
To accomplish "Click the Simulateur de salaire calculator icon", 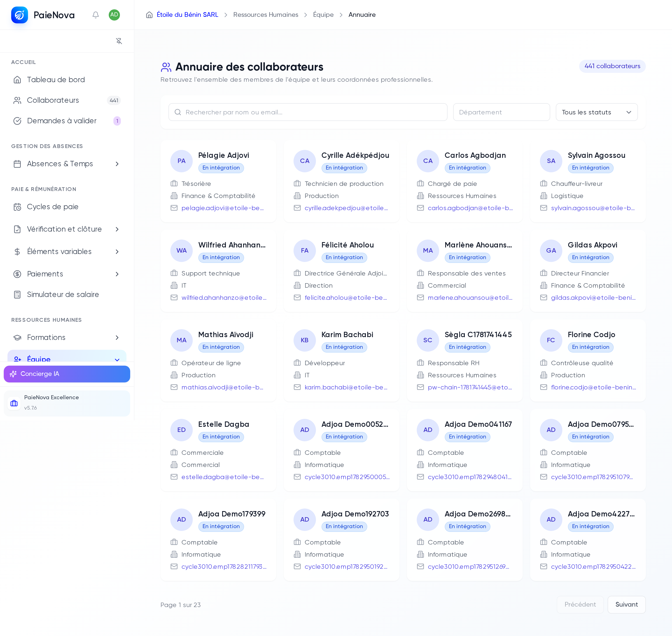I will (x=17, y=295).
